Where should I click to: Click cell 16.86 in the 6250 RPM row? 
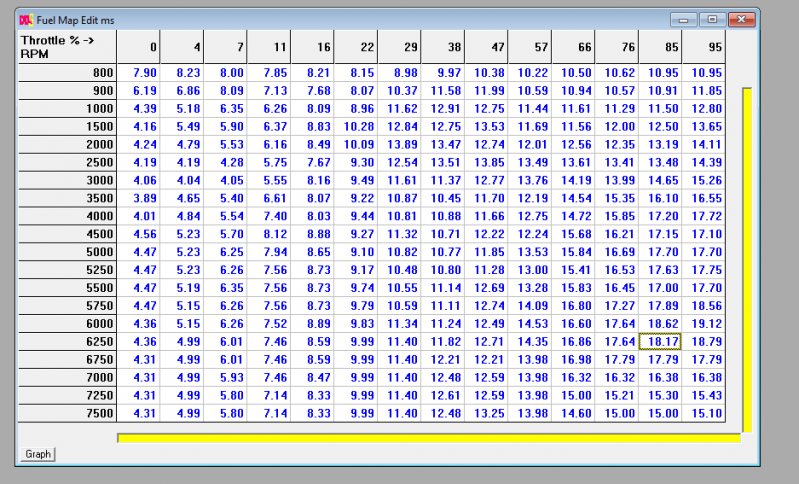pyautogui.click(x=573, y=341)
